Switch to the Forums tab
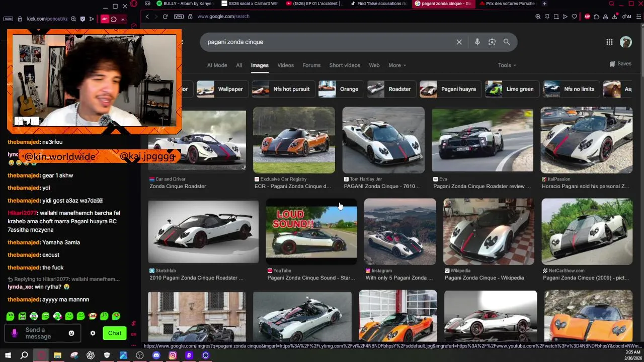Viewport: 644px width, 362px height. (311, 65)
